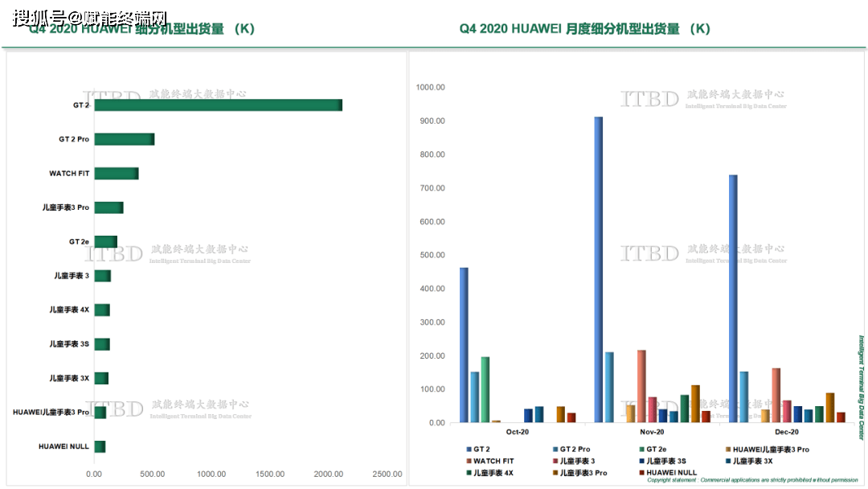
Task: Select '300.00' on the monthly chart's vertical axis
Action: point(432,323)
